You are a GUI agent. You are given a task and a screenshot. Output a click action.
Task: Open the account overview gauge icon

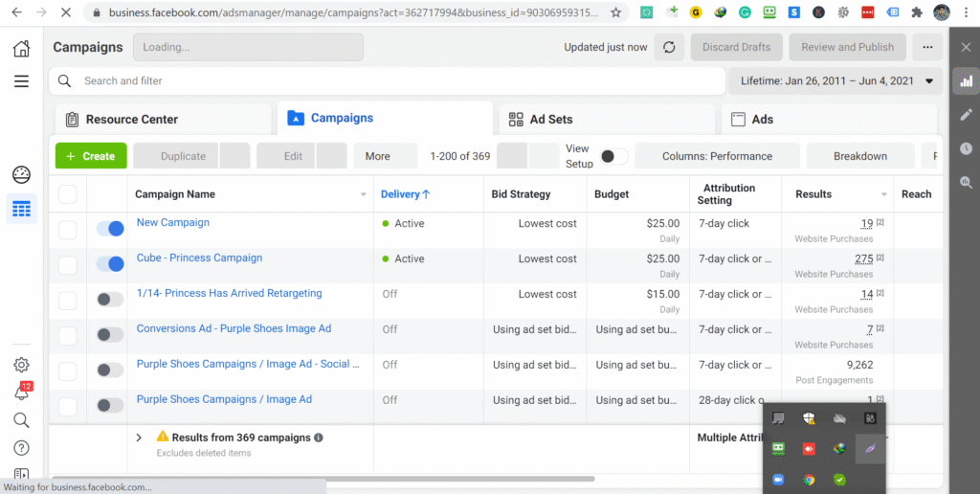click(x=21, y=174)
